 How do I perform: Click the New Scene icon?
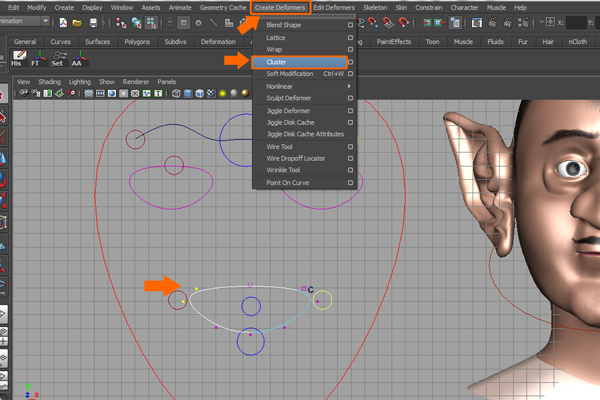63,23
